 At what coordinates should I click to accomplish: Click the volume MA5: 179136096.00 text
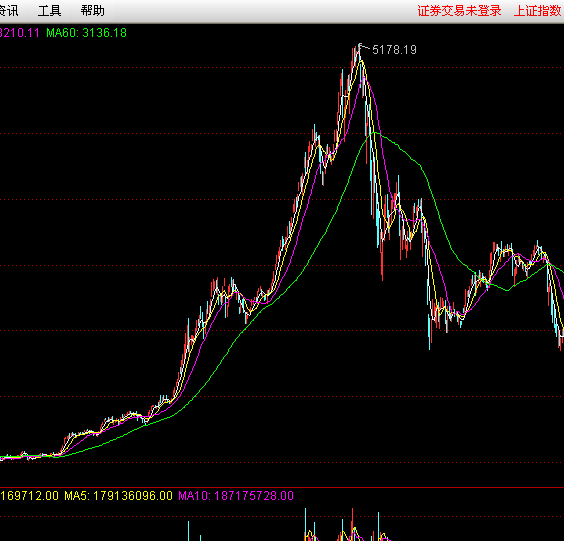pos(118,496)
